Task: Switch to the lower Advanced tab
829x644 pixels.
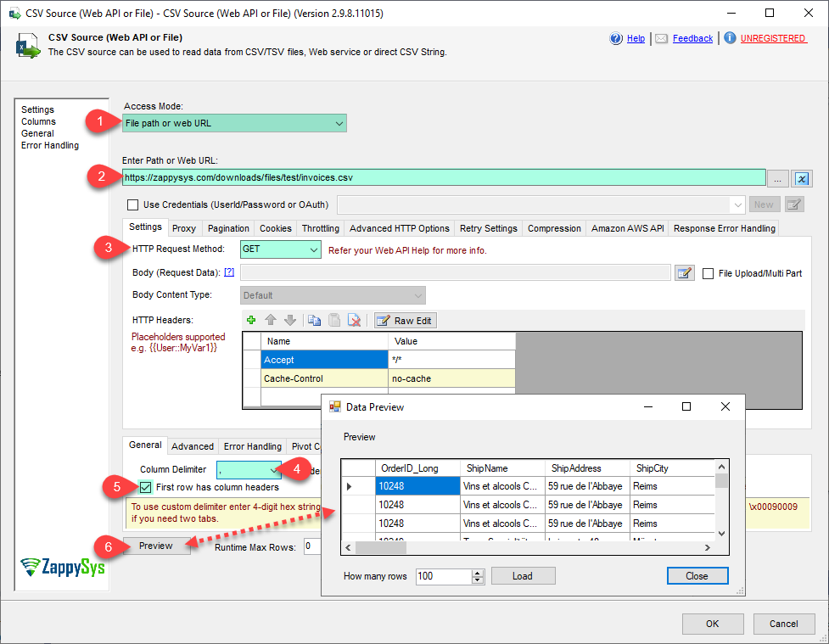Action: point(193,446)
